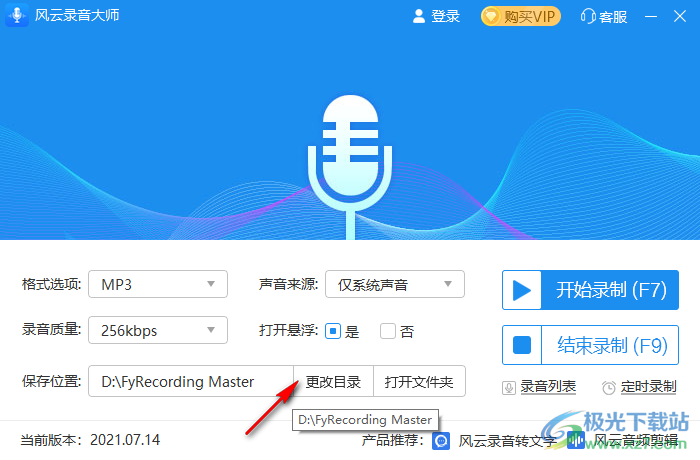Open the 购买VIP purchase button

(x=521, y=17)
